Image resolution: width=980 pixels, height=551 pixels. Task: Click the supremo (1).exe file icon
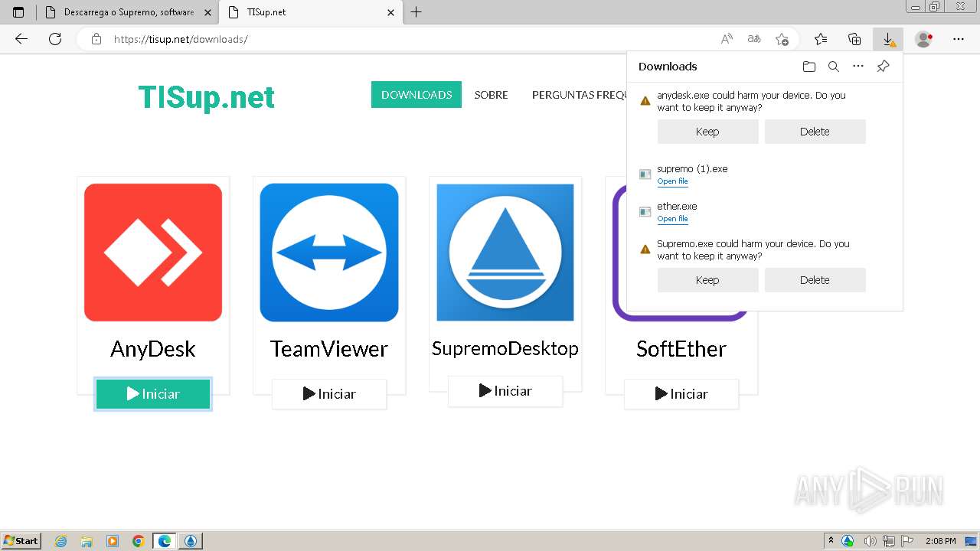(x=645, y=174)
